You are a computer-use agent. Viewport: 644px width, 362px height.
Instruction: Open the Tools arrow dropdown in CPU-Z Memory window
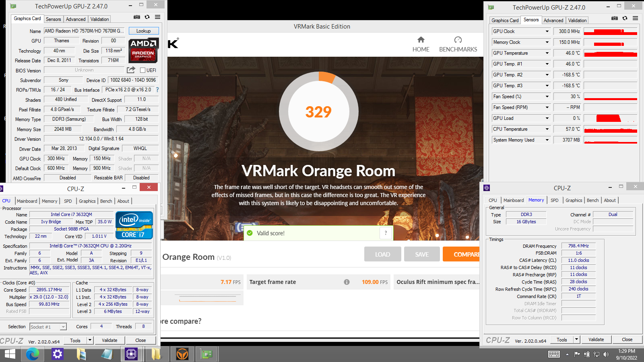[576, 339]
